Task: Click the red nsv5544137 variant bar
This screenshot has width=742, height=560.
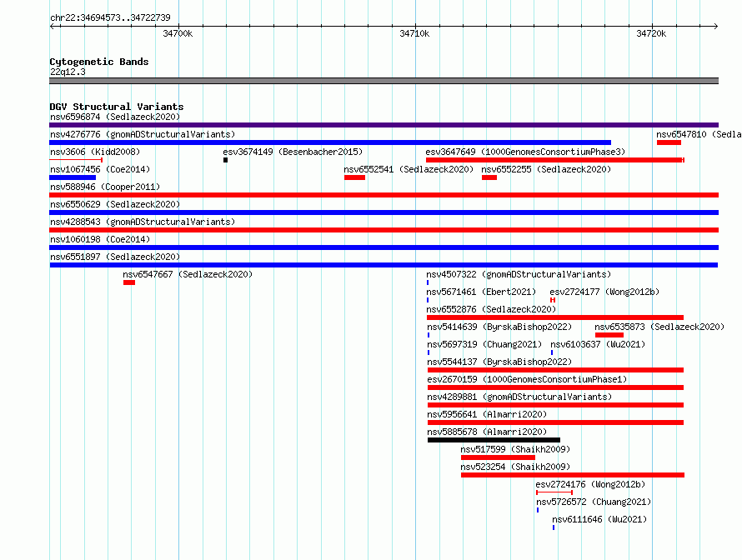Action: coord(555,370)
